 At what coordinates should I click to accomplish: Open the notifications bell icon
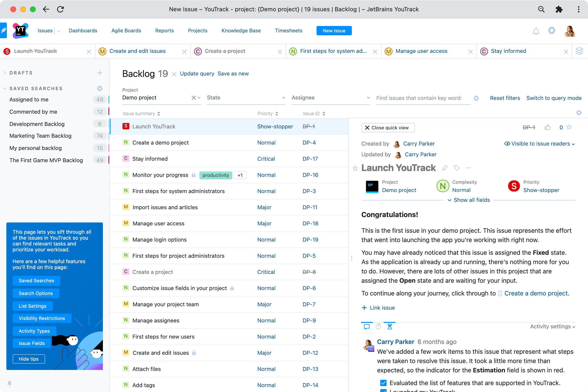[536, 31]
